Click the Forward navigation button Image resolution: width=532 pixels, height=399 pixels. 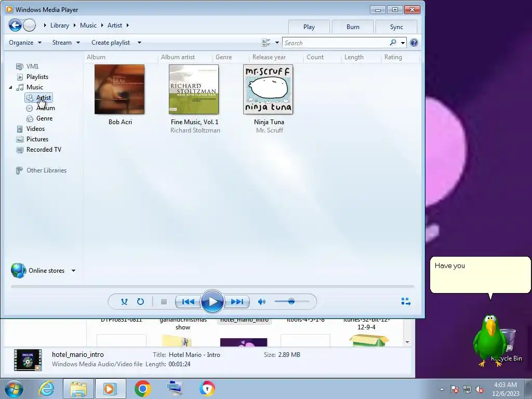(x=30, y=25)
